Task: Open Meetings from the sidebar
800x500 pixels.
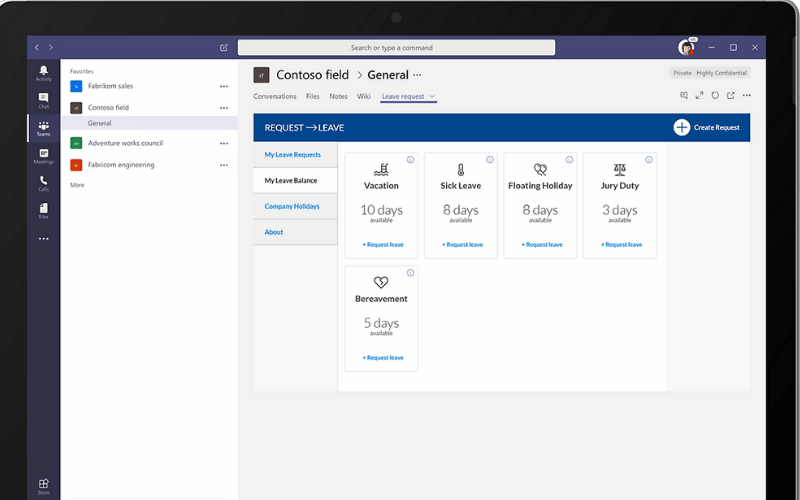Action: 44,155
